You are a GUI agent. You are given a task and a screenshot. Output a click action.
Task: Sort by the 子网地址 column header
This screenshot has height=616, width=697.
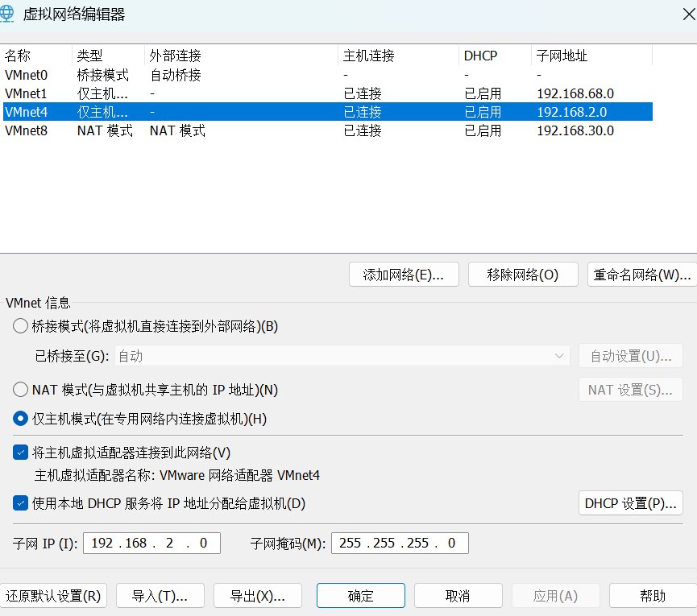592,56
